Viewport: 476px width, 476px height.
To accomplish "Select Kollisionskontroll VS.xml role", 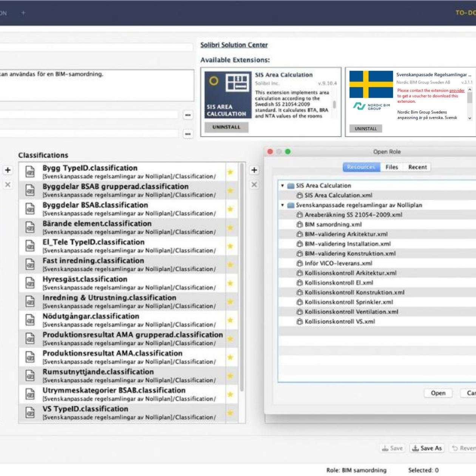I will point(340,321).
